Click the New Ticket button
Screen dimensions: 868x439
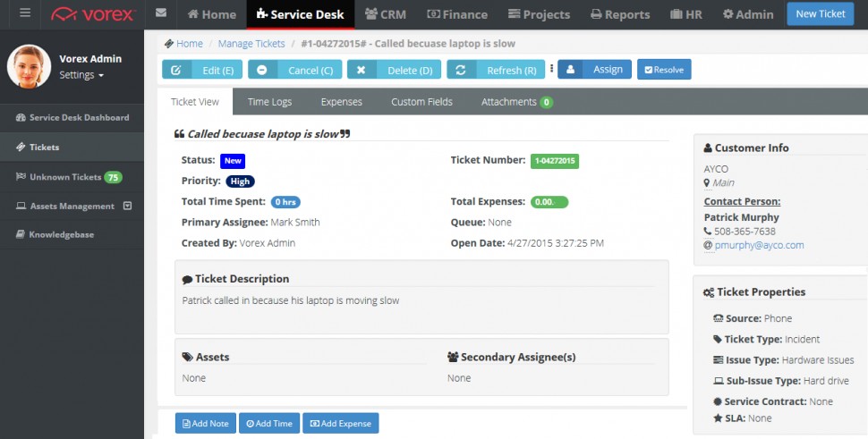[821, 13]
